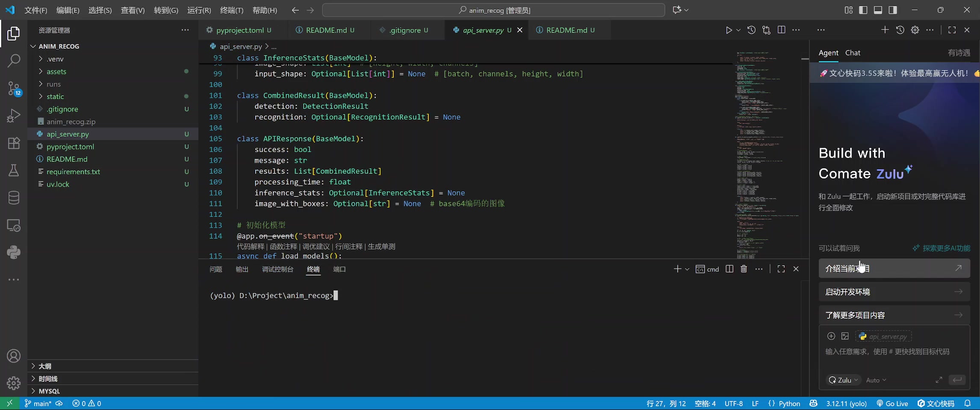Open the 文件(F) menu

36,10
